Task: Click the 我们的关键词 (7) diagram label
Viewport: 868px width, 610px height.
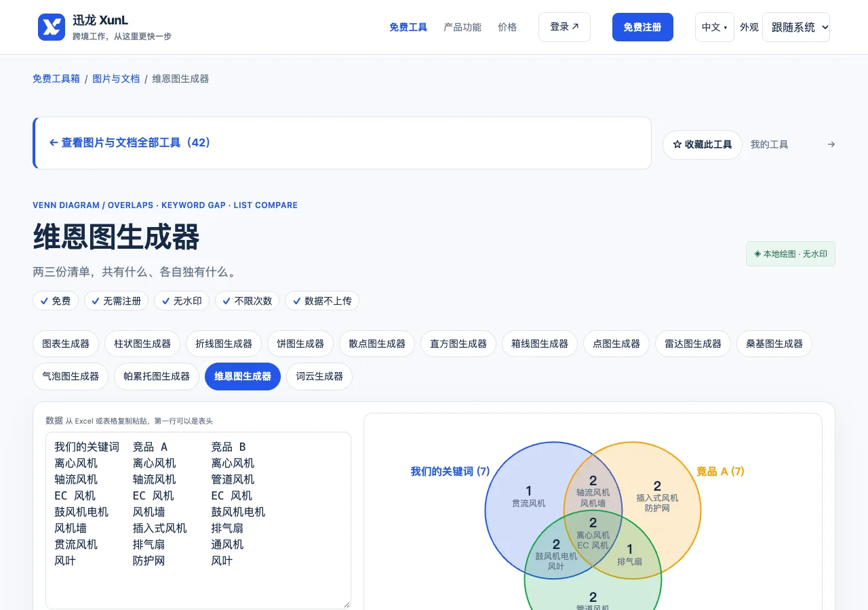Action: (450, 471)
